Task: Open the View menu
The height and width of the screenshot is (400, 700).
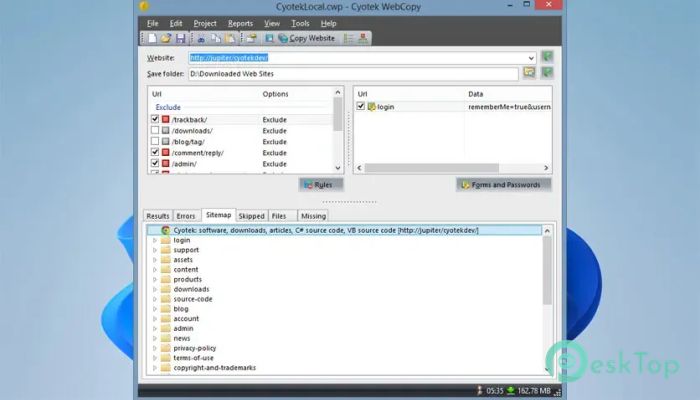Action: 271,23
